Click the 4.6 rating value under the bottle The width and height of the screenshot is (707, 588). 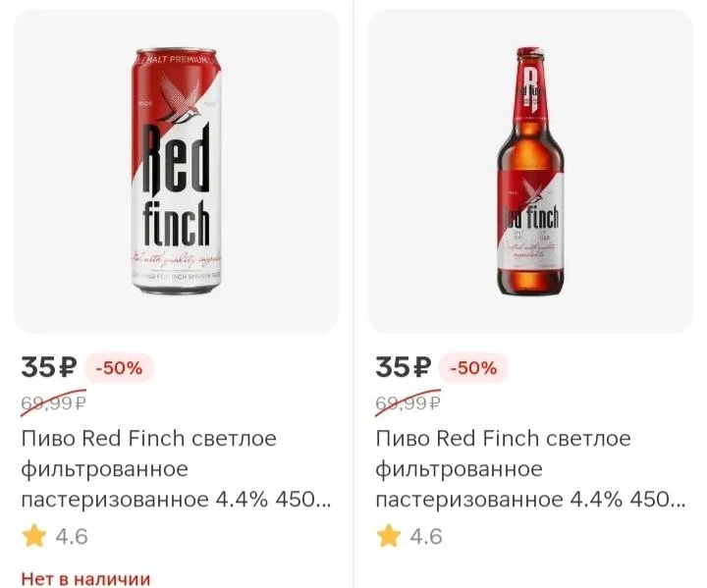[426, 537]
